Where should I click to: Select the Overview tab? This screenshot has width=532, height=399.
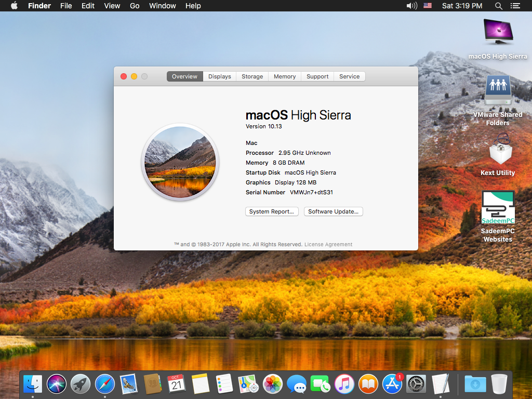[x=184, y=76]
